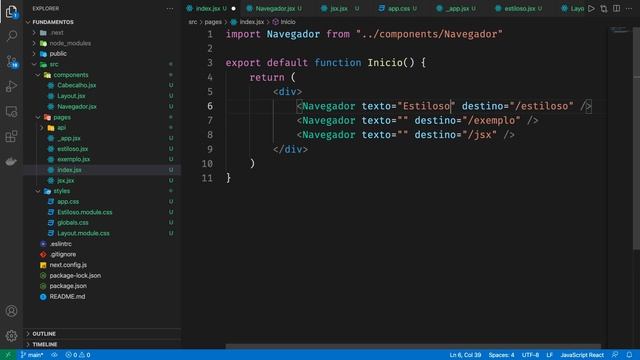Open Source Control view icon
Viewport: 640px width, 360px height.
tap(11, 61)
